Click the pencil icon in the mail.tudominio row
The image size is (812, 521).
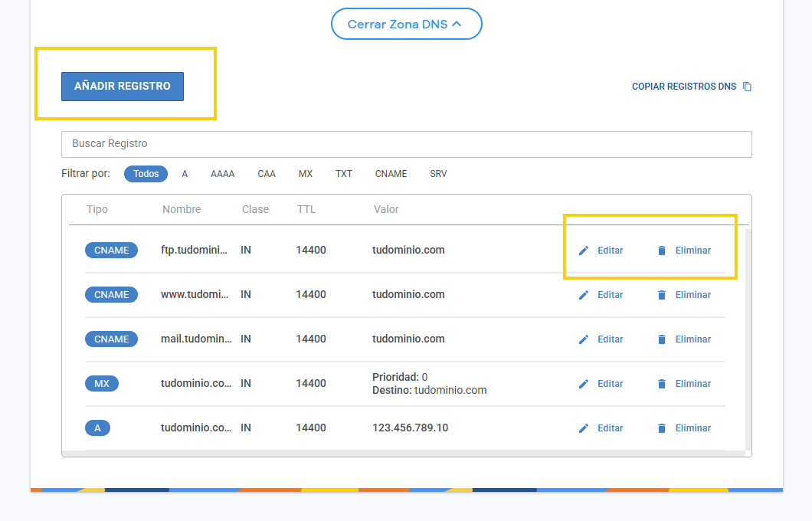(x=584, y=339)
